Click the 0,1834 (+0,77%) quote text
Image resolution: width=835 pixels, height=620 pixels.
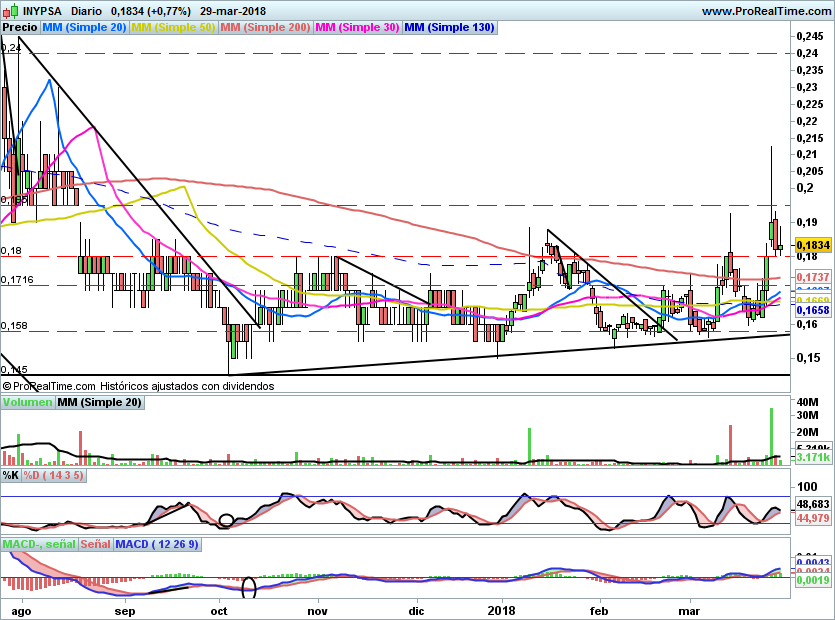[x=151, y=11]
